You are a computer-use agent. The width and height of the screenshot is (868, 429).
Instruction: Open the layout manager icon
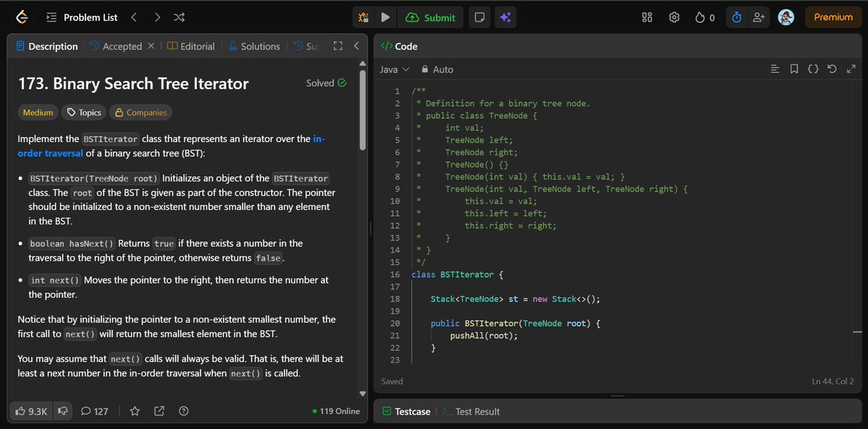point(647,17)
